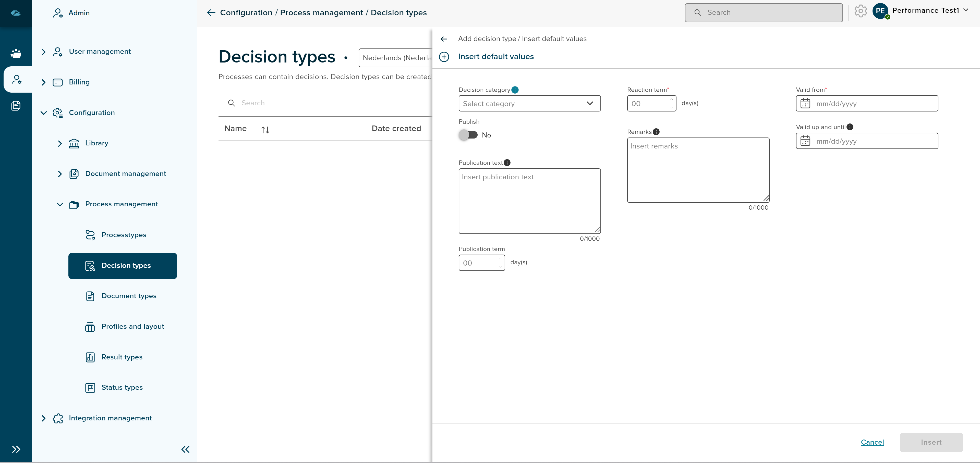Collapse the Process management tree node
Image resolution: width=980 pixels, height=463 pixels.
[x=60, y=204]
